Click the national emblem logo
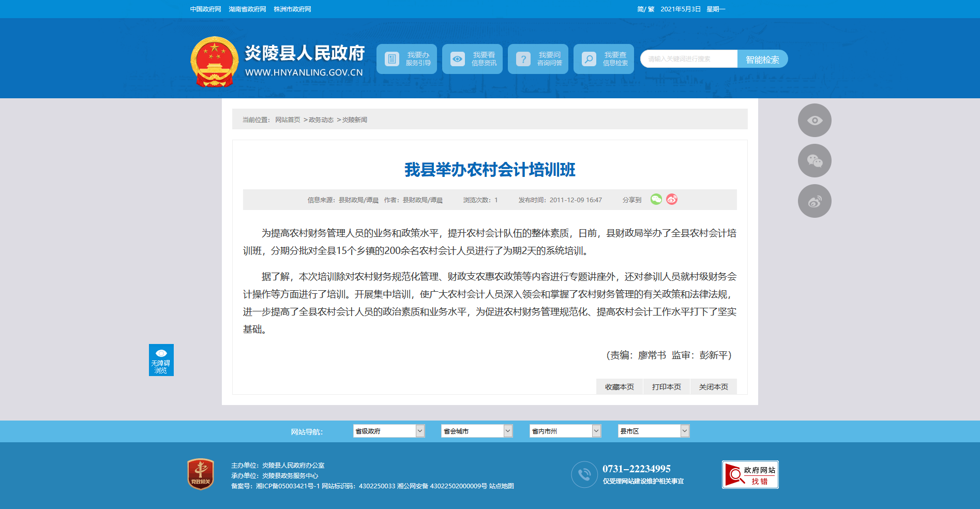Screen dimensions: 980x509 (x=214, y=62)
